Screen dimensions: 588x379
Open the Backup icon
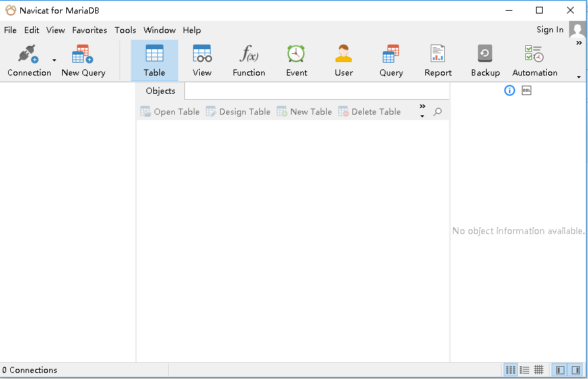(x=485, y=61)
